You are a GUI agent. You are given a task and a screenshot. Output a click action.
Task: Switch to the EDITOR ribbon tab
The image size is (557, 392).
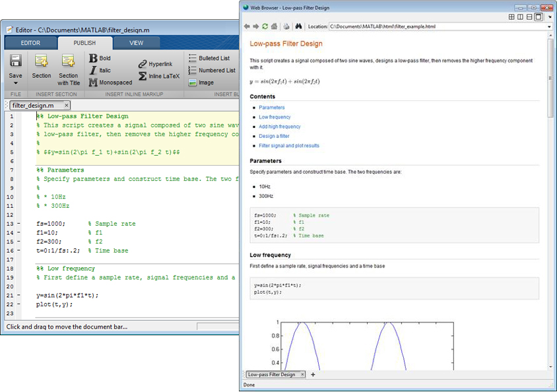(x=30, y=43)
